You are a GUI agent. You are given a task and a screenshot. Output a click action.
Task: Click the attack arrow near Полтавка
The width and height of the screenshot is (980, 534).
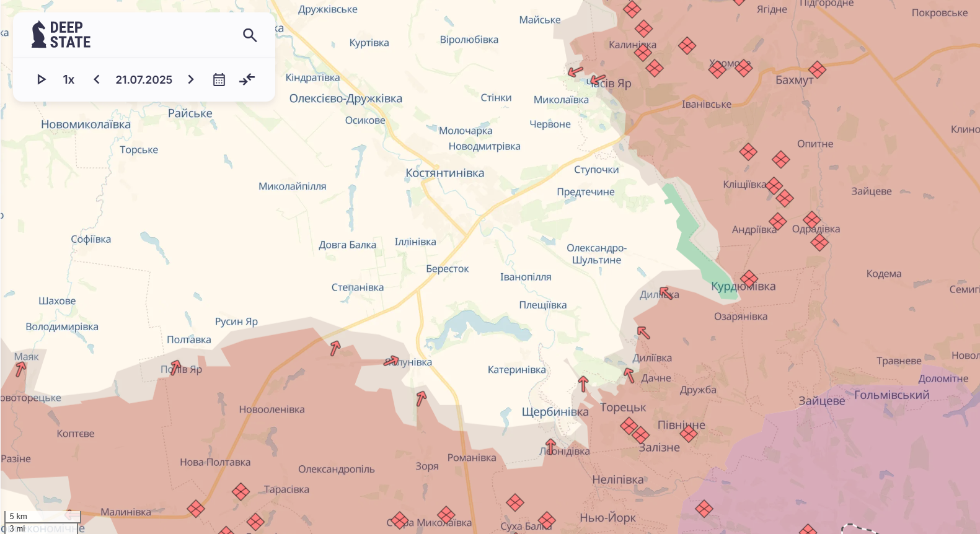coord(175,367)
